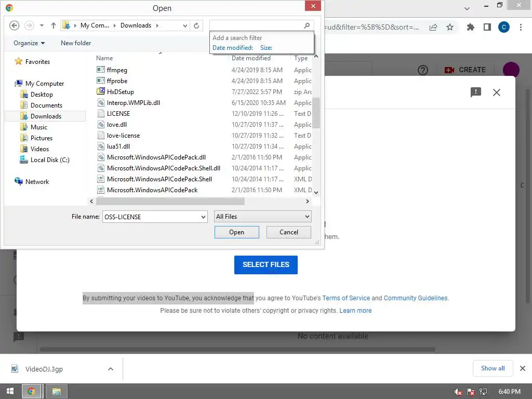
Task: Select Downloads folder in sidebar
Action: point(45,116)
